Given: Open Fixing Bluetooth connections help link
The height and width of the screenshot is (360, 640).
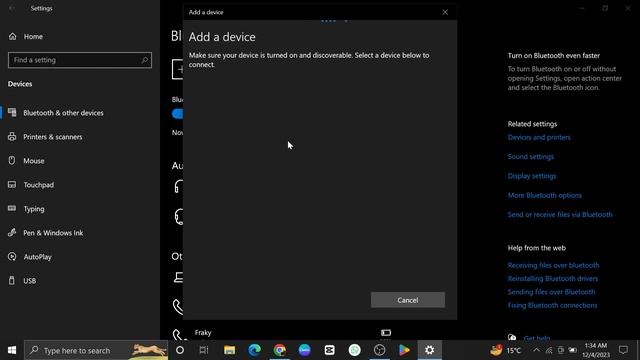Looking at the screenshot, I should point(552,305).
